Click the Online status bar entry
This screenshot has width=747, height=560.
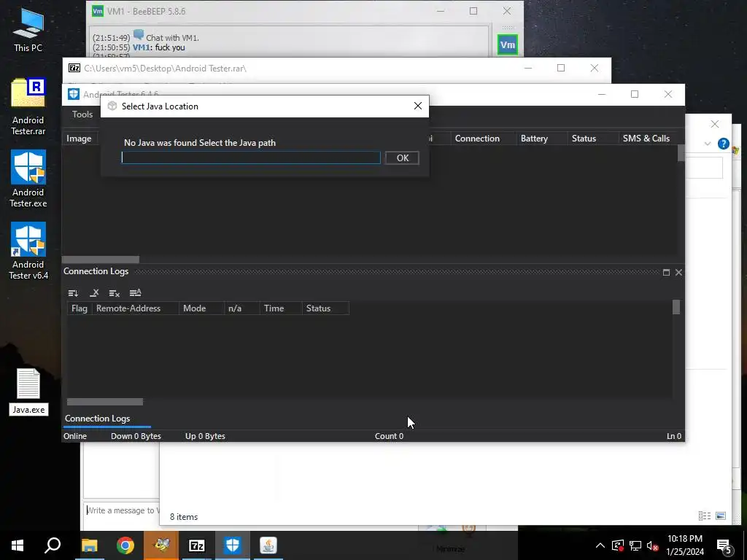click(x=75, y=436)
